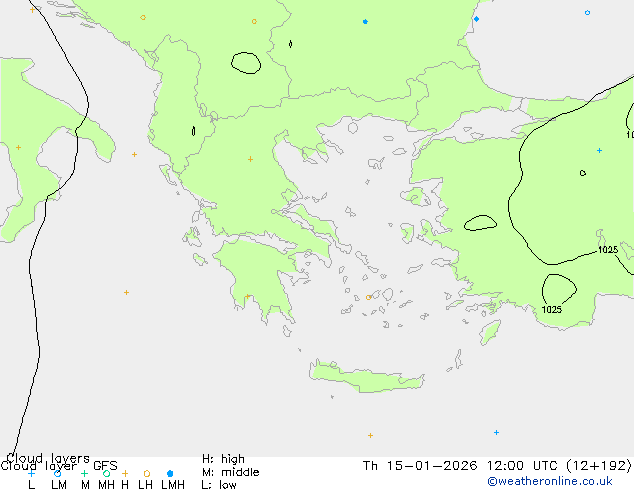The height and width of the screenshot is (490, 634).
Task: Click the orange plus marker south of Crete
Action: click(370, 435)
